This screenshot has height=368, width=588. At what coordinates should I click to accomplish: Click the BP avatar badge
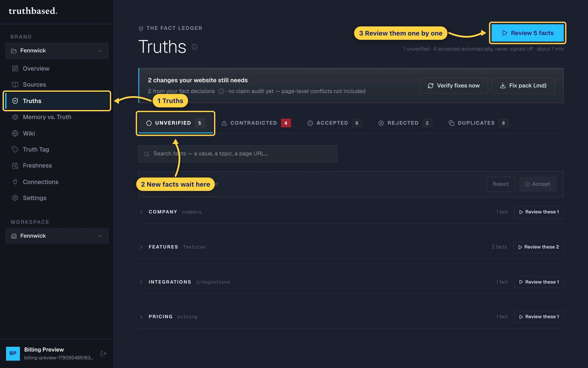(13, 353)
